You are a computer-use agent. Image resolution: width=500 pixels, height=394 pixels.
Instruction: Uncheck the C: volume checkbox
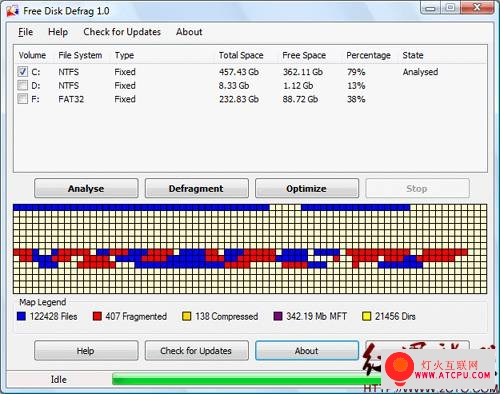22,72
